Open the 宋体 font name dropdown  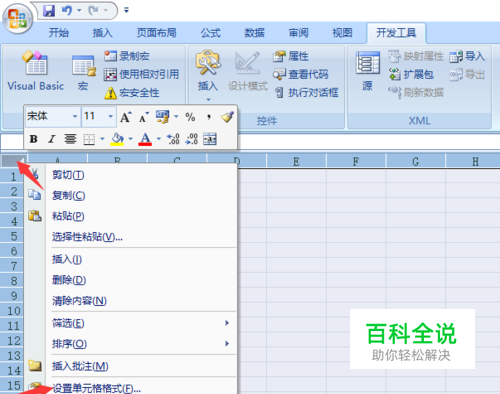(75, 117)
